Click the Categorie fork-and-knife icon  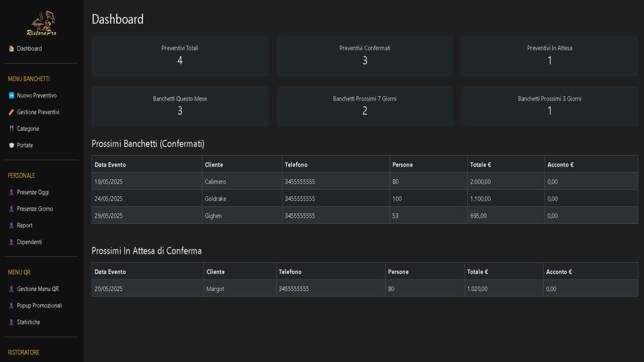pyautogui.click(x=11, y=129)
